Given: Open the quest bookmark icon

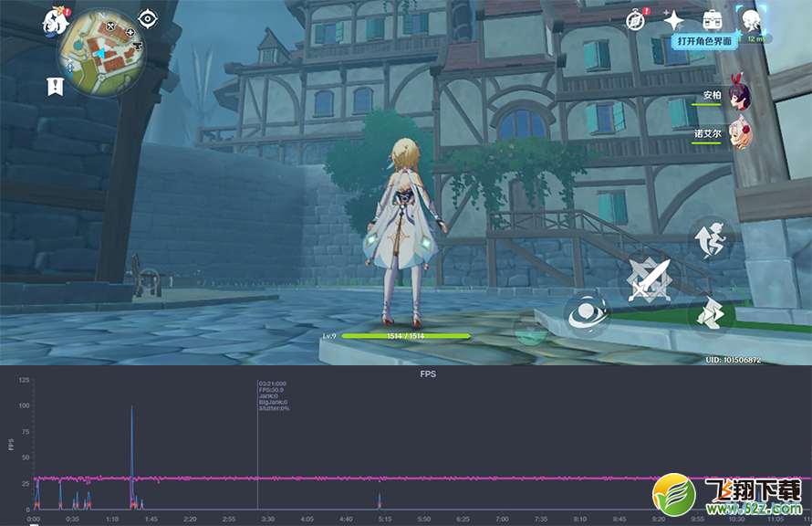Looking at the screenshot, I should [55, 87].
